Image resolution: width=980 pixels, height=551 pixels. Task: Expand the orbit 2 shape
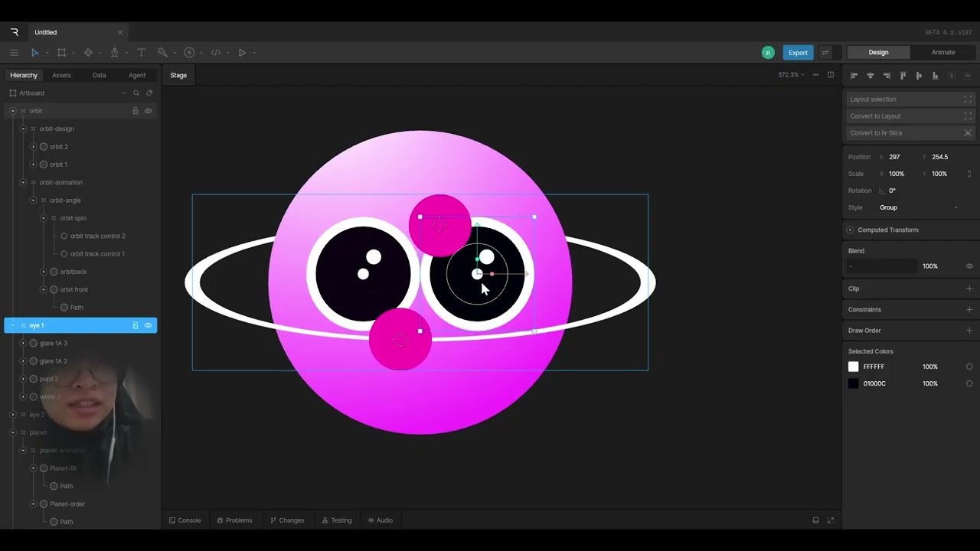click(x=33, y=147)
